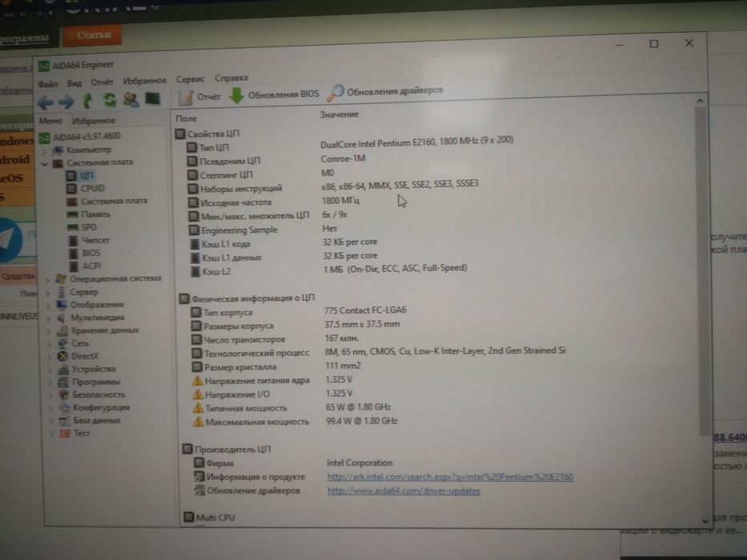The height and width of the screenshot is (560, 747).
Task: Collapse the Системная плата parent tree node
Action: point(44,164)
